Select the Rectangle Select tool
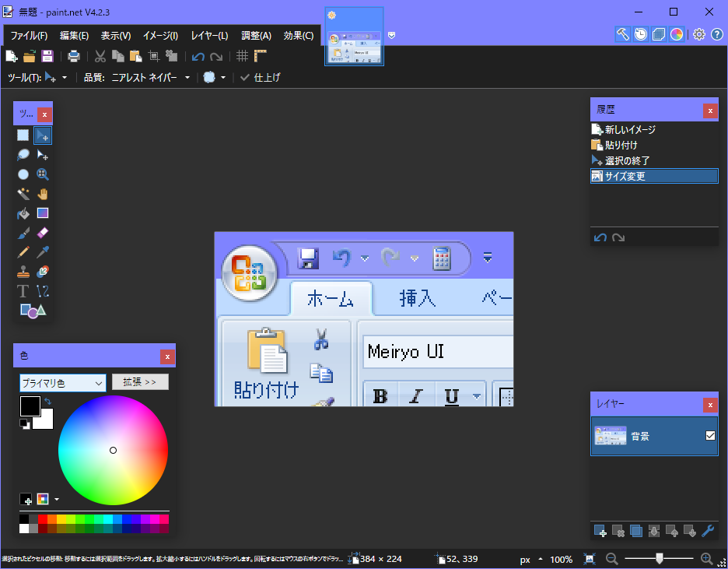Screen dimensions: 728x569 [23, 135]
